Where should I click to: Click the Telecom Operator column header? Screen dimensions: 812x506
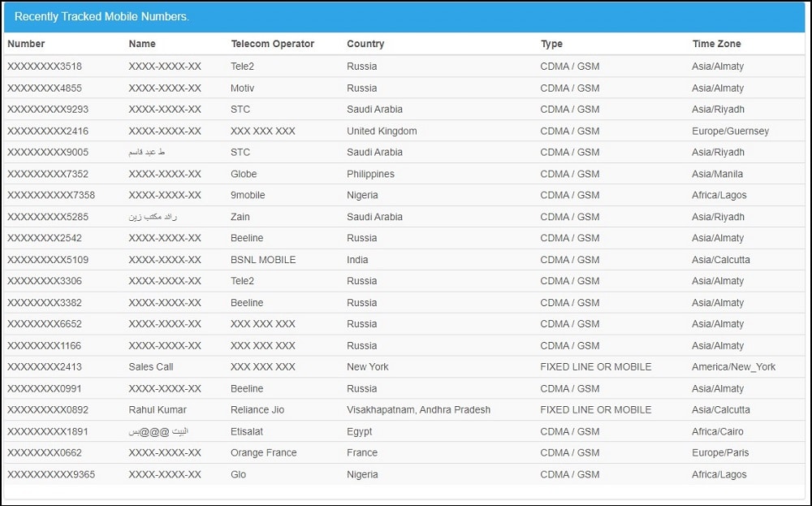point(272,44)
